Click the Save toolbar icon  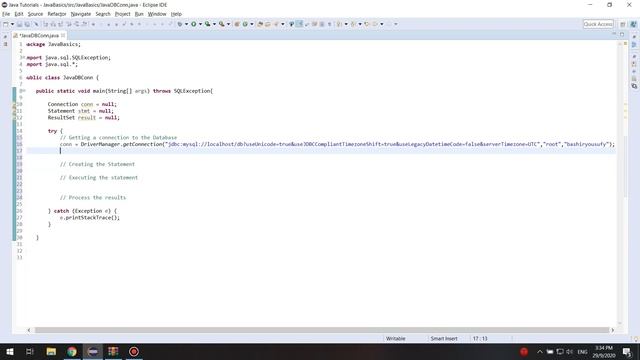click(19, 24)
